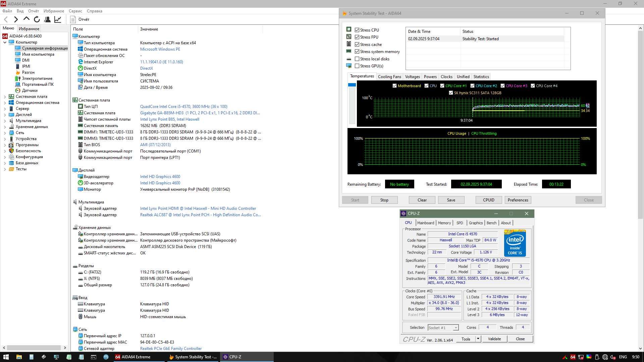Open Windows Start menu
Image resolution: width=644 pixels, height=362 pixels.
(6, 357)
